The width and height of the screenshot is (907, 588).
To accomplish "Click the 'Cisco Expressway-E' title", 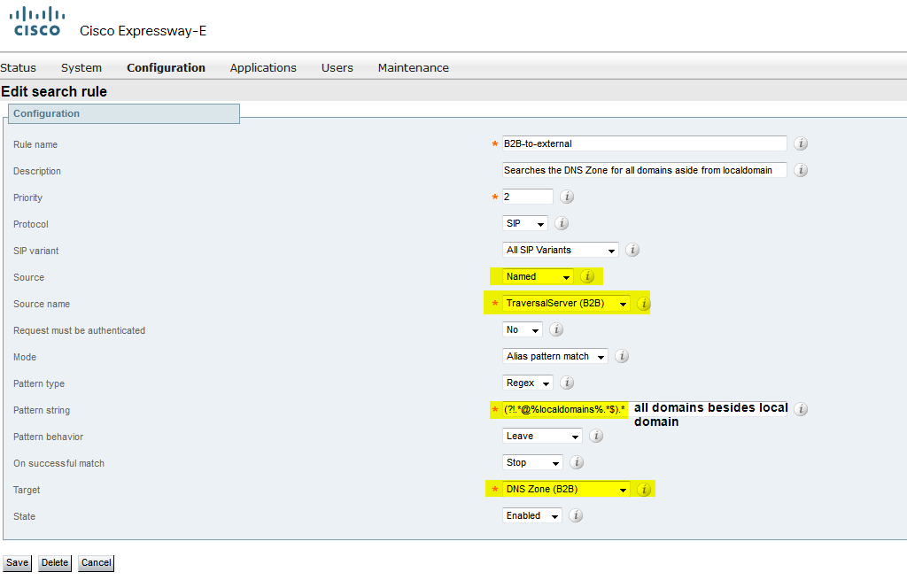I will pyautogui.click(x=143, y=31).
